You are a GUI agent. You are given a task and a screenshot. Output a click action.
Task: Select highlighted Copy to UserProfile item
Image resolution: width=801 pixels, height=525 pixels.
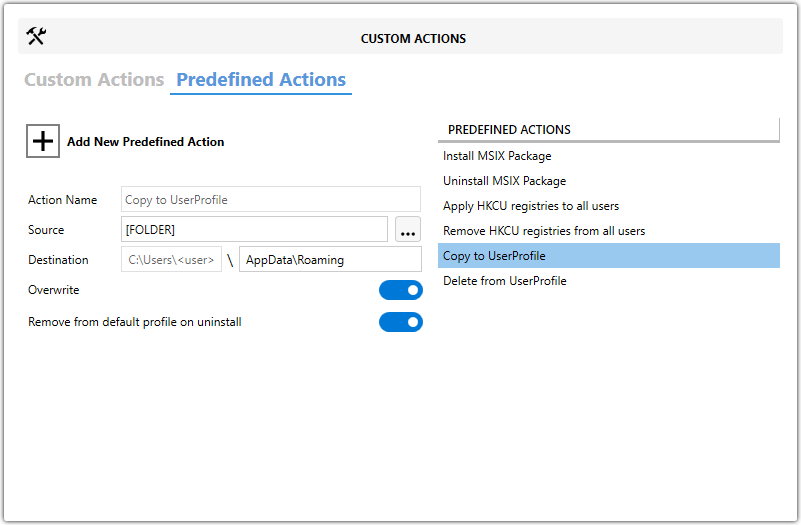(x=609, y=255)
